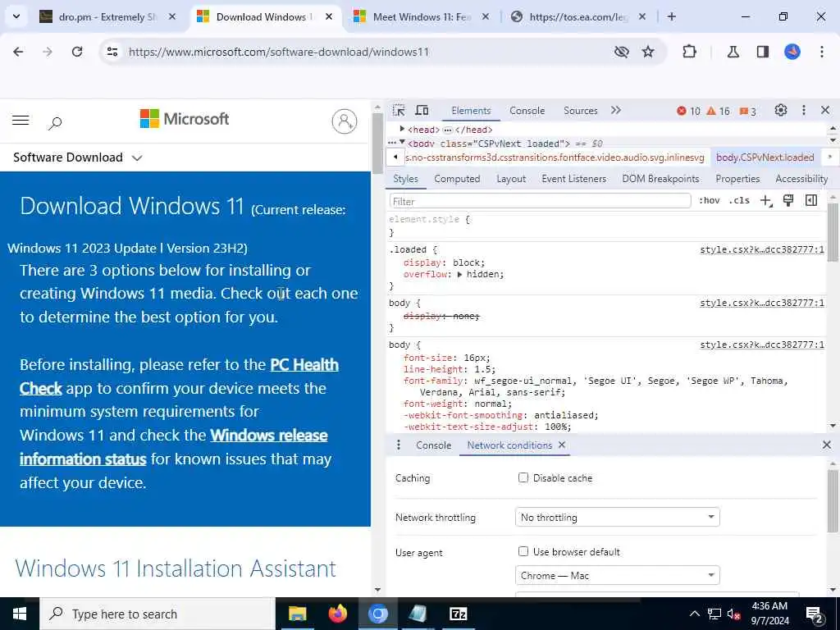The height and width of the screenshot is (630, 840).
Task: Click the styles Filter input field
Action: coord(540,201)
